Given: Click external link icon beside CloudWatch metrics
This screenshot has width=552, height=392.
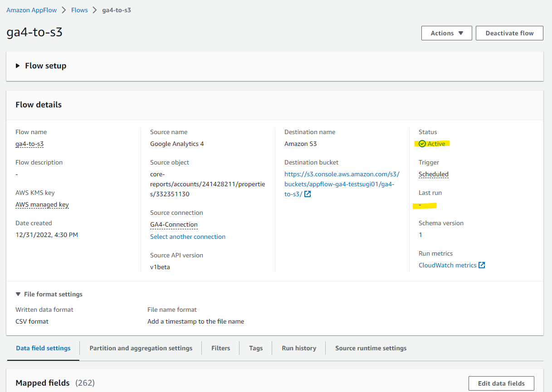Looking at the screenshot, I should point(482,265).
